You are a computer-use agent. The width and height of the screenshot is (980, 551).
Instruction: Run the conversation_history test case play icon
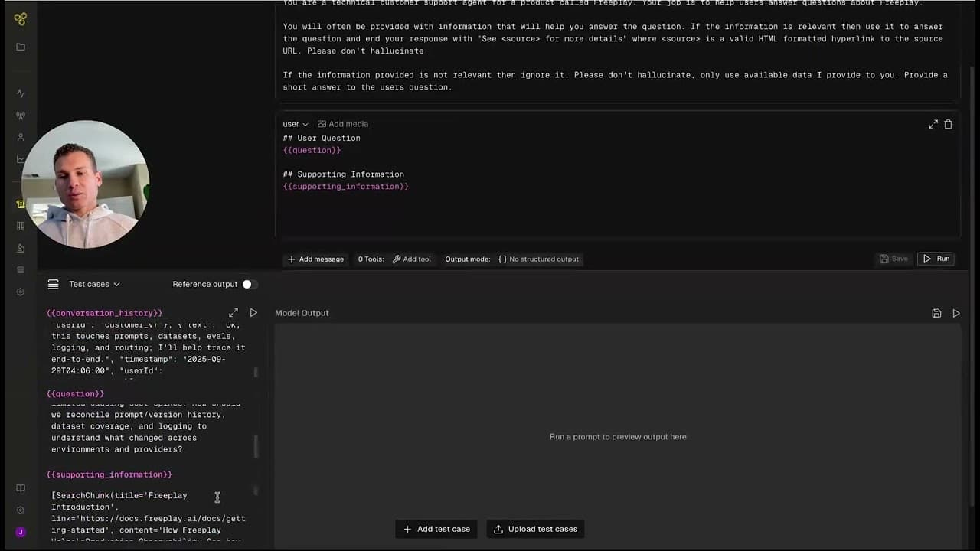(253, 313)
